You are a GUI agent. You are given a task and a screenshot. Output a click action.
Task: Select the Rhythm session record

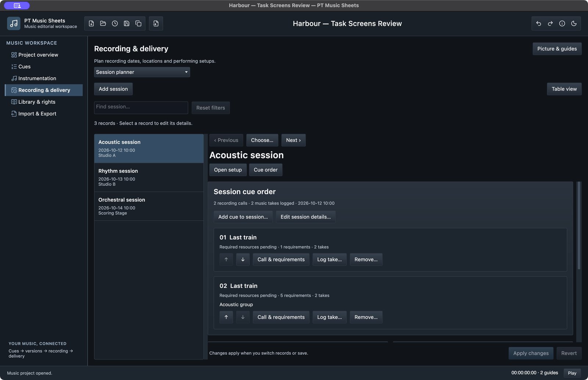click(x=149, y=177)
